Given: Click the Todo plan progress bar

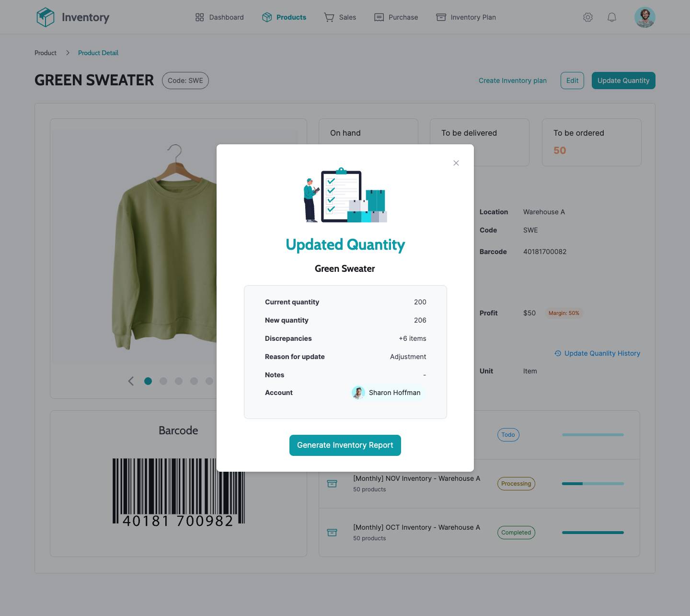Looking at the screenshot, I should (593, 435).
